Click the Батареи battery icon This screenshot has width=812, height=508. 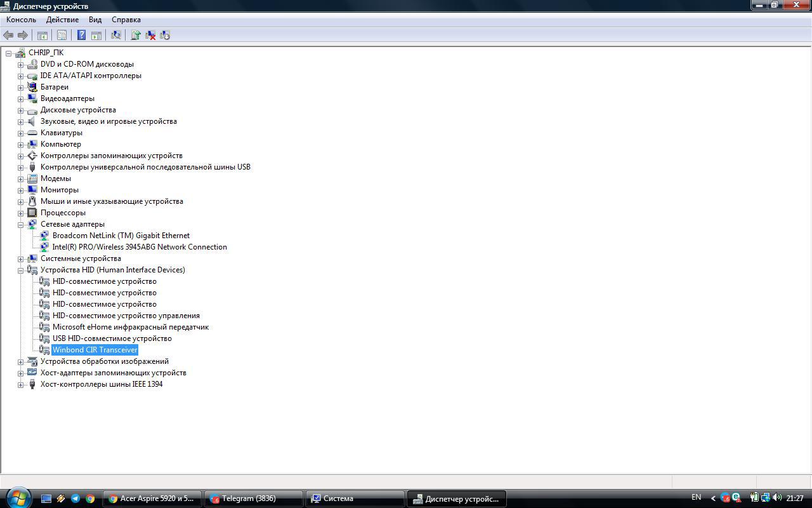pyautogui.click(x=32, y=87)
